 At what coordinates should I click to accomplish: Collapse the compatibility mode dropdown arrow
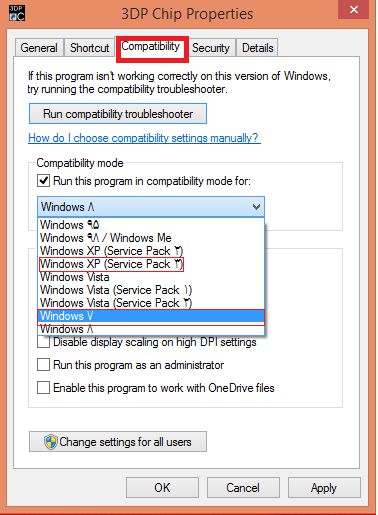pyautogui.click(x=256, y=207)
